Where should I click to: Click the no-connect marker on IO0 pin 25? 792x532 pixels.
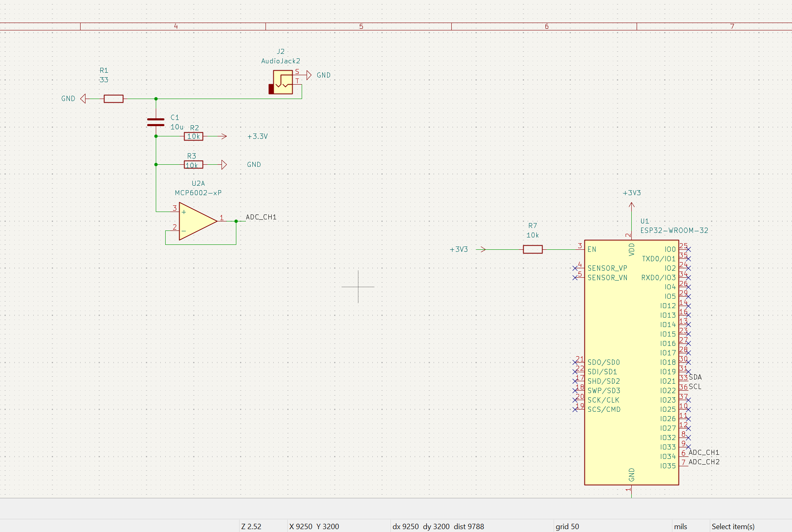pyautogui.click(x=688, y=249)
